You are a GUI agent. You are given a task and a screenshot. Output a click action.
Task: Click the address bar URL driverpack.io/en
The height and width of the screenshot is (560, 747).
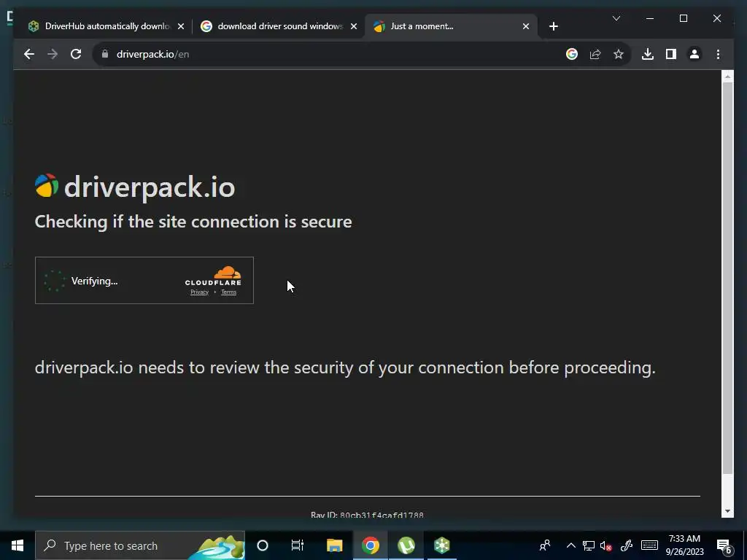(152, 54)
